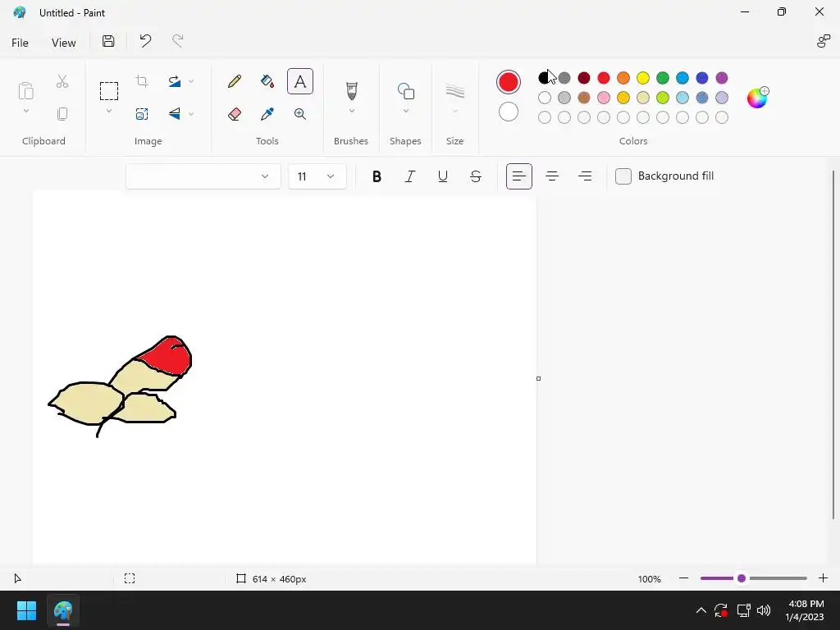Expand the Flip options chevron

[x=191, y=113]
